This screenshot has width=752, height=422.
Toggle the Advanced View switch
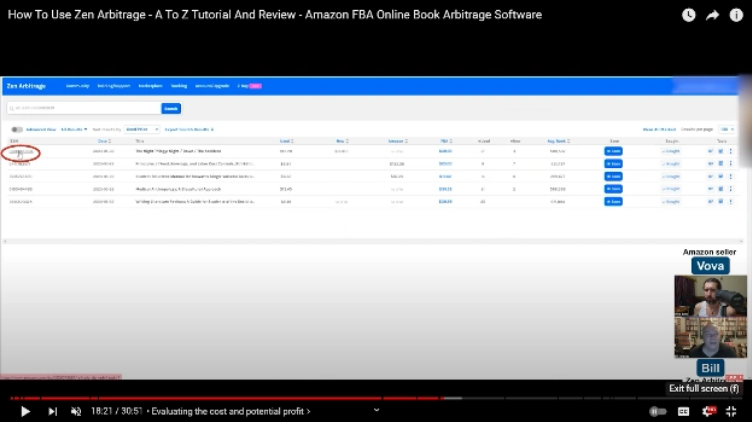coord(17,129)
